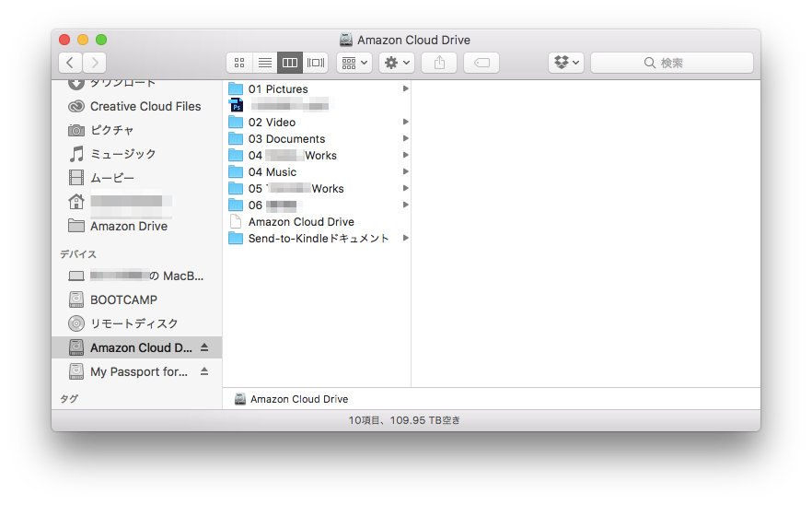812x505 pixels.
Task: Switch to list view
Action: (264, 63)
